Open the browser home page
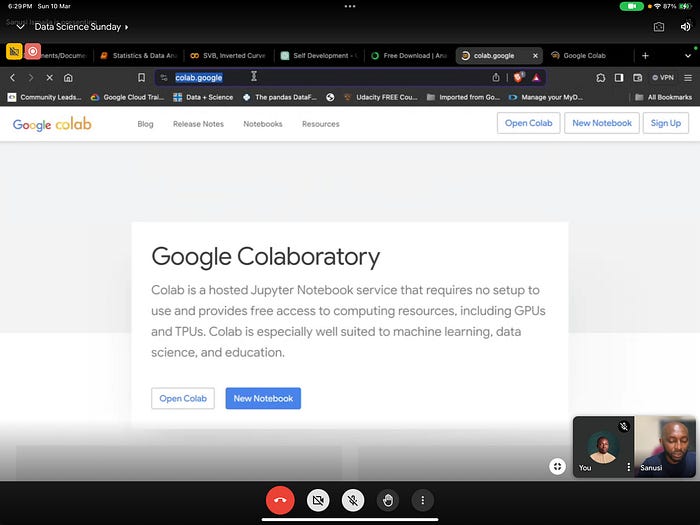Screen dimensions: 700x525 68,78
